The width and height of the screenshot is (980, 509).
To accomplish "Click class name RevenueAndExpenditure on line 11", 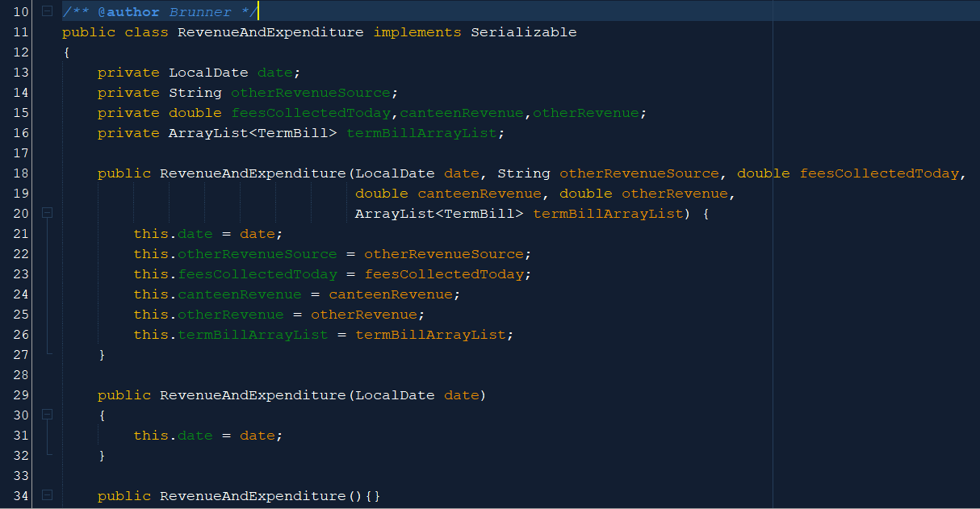I will [x=270, y=32].
